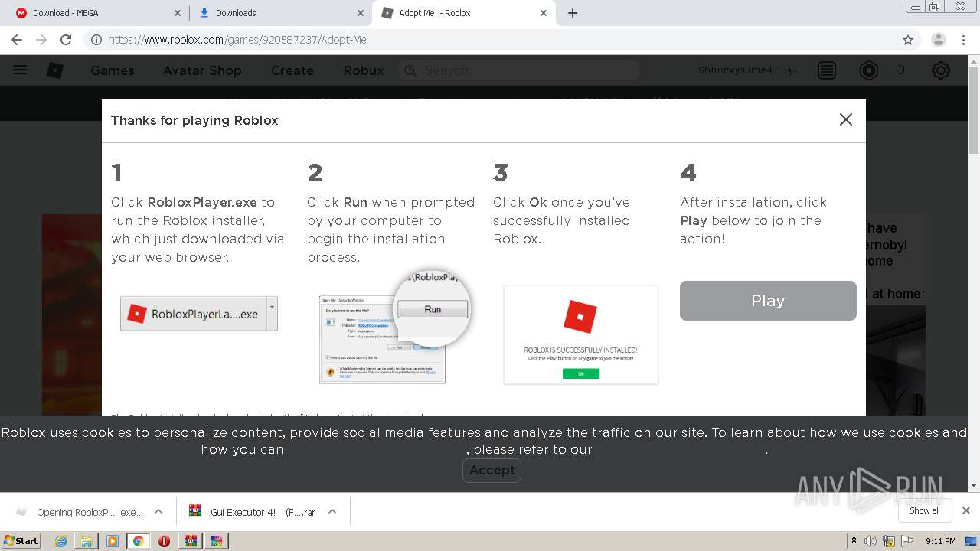Open a new browser tab
980x551 pixels.
(573, 13)
